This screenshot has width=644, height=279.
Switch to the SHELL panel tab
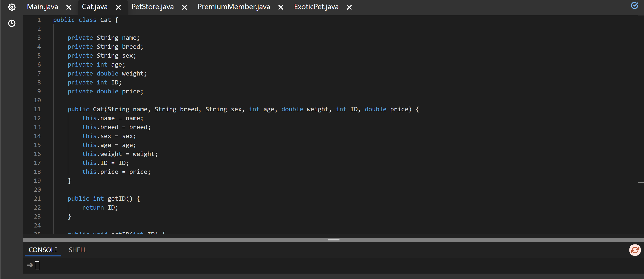click(x=77, y=250)
